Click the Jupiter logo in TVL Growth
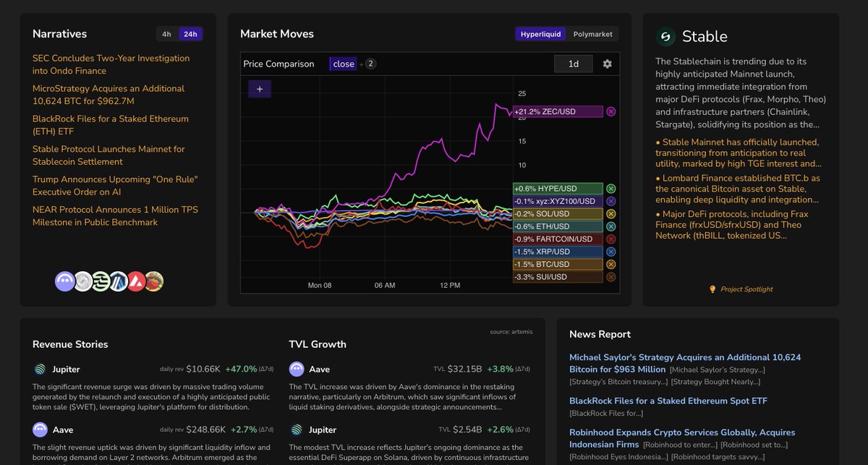The width and height of the screenshot is (868, 465). 297,430
